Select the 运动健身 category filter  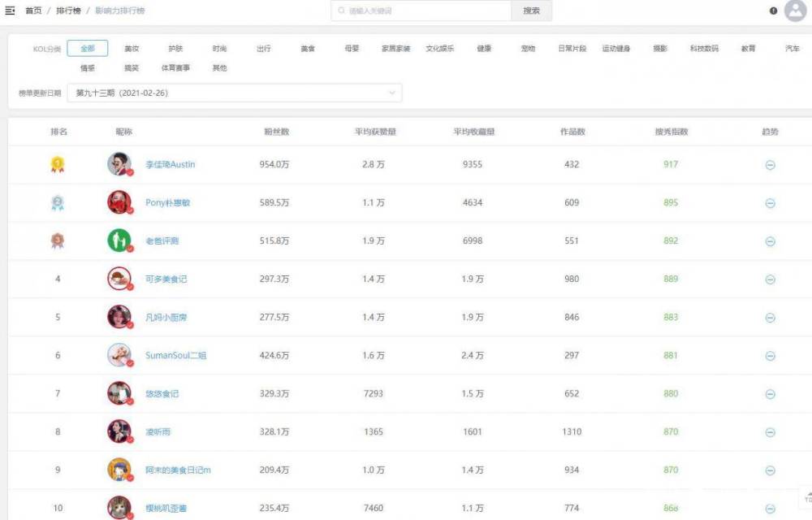(x=615, y=48)
